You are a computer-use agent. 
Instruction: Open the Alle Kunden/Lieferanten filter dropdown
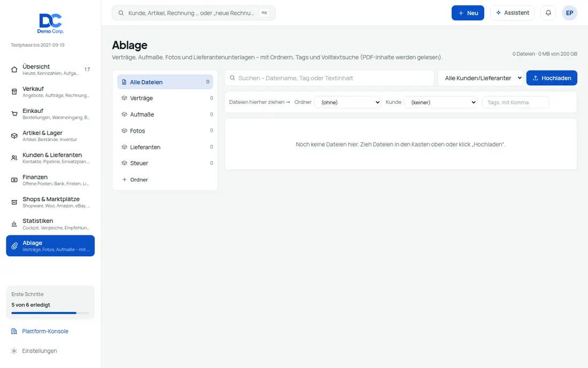(481, 78)
